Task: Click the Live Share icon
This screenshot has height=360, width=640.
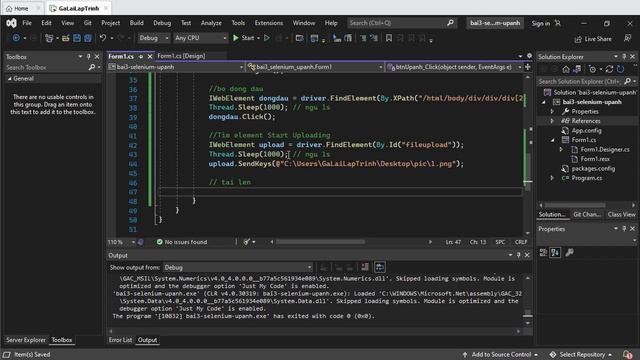Action: [578, 39]
